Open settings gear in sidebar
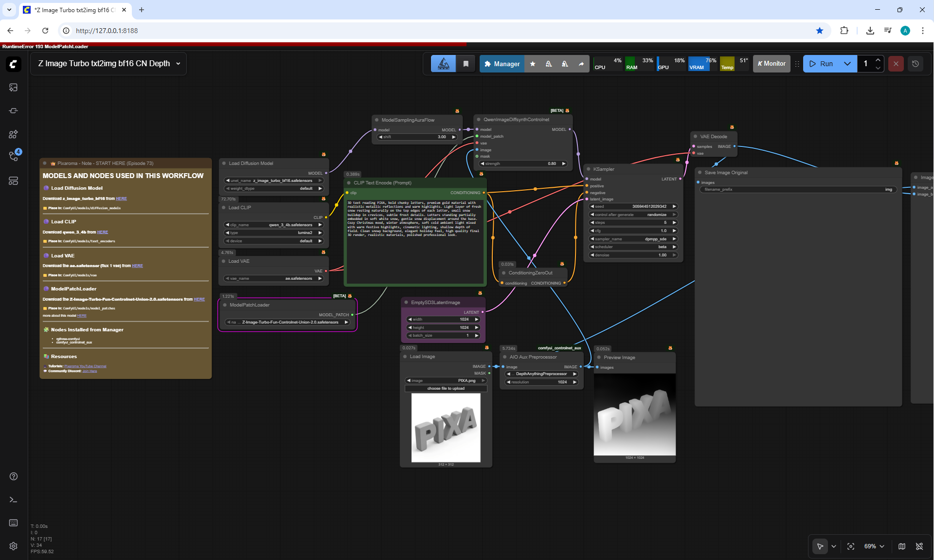934x560 pixels. pyautogui.click(x=13, y=546)
